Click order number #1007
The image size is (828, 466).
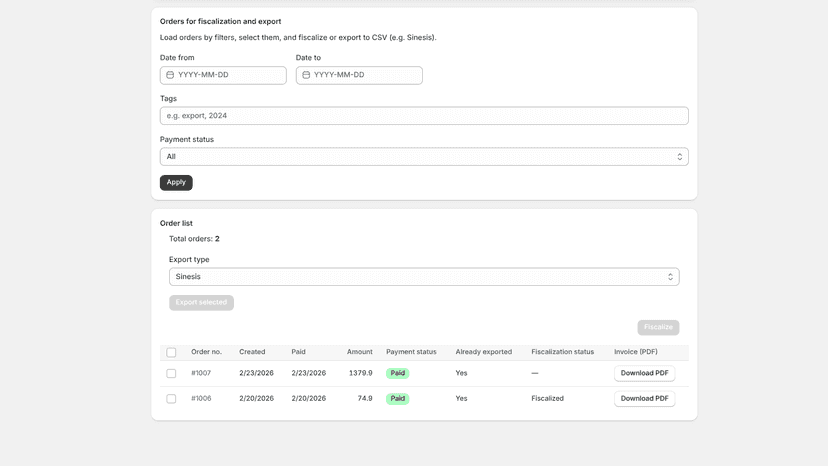click(201, 373)
